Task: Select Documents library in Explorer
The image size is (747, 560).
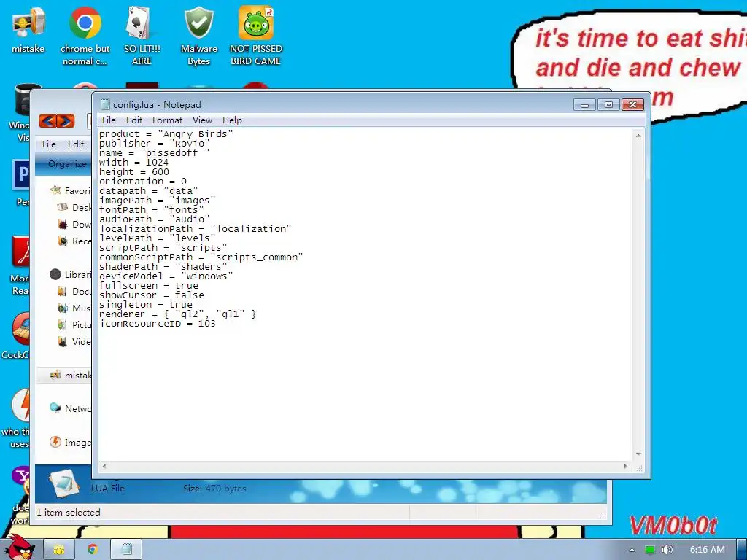Action: [75, 291]
